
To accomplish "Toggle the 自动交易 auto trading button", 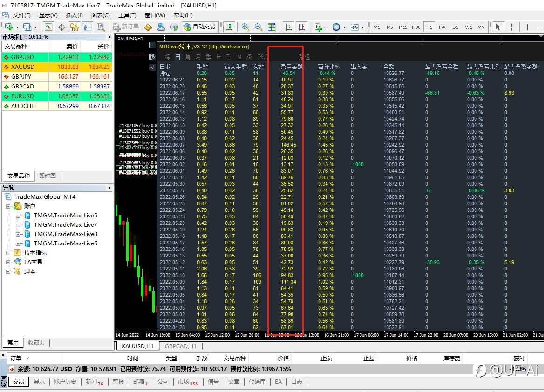I will coord(199,27).
